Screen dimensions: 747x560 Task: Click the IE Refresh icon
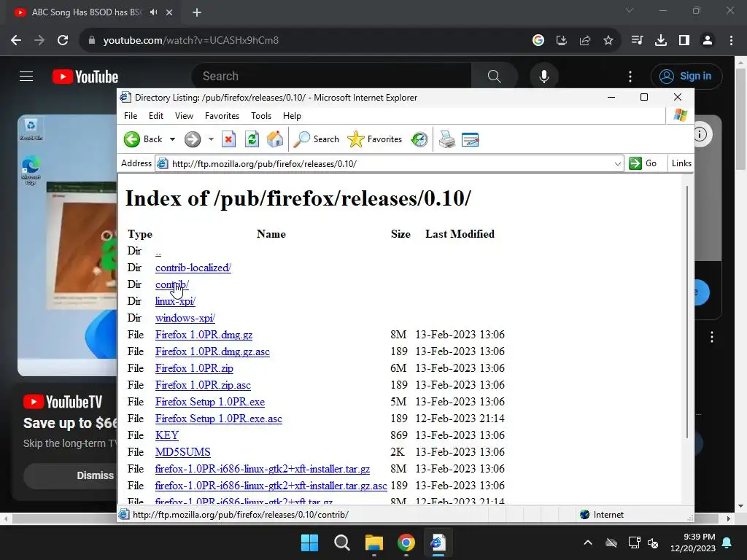tap(252, 139)
